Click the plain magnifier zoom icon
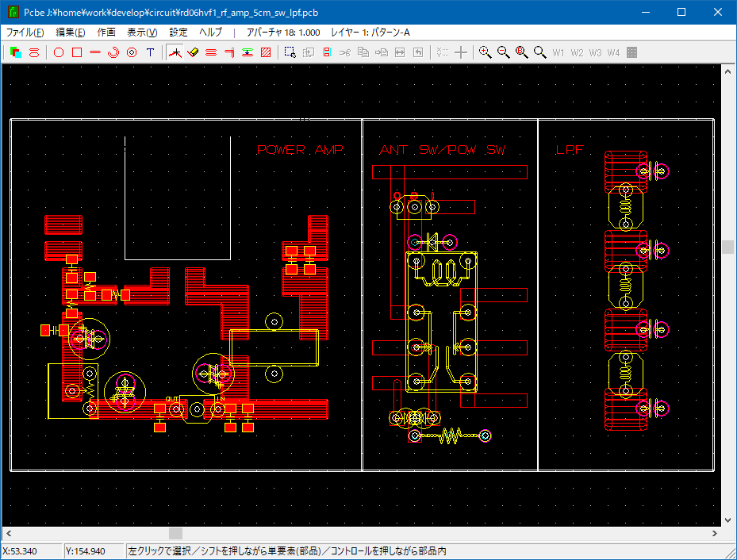737x560 pixels. [540, 52]
